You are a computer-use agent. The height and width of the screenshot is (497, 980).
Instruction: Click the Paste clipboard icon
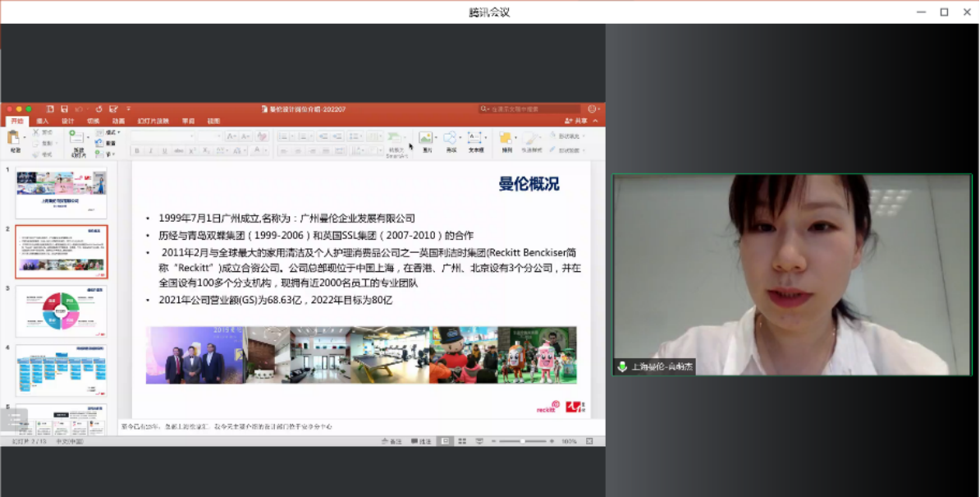(x=13, y=138)
